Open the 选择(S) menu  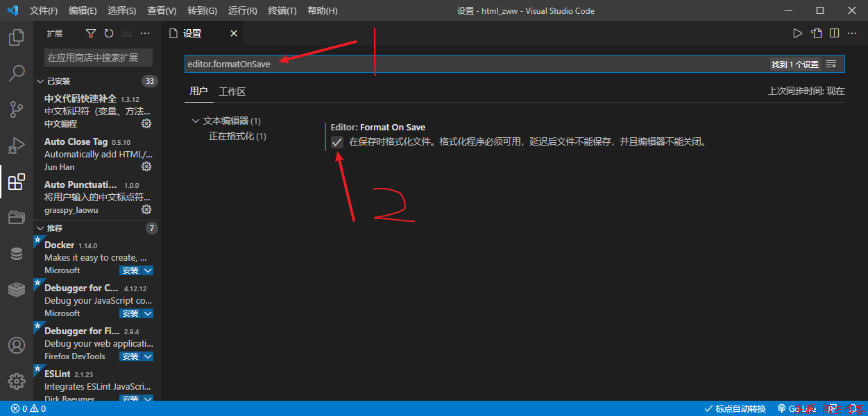click(x=122, y=10)
